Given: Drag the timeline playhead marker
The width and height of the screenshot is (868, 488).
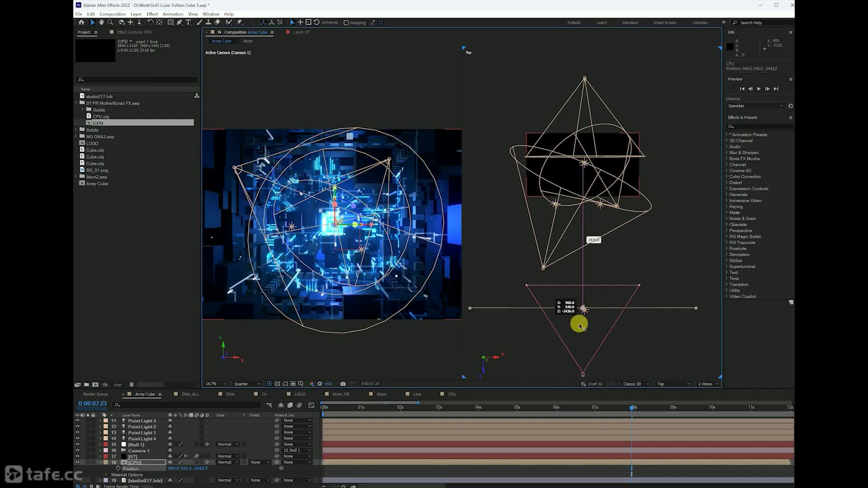Looking at the screenshot, I should [x=632, y=408].
